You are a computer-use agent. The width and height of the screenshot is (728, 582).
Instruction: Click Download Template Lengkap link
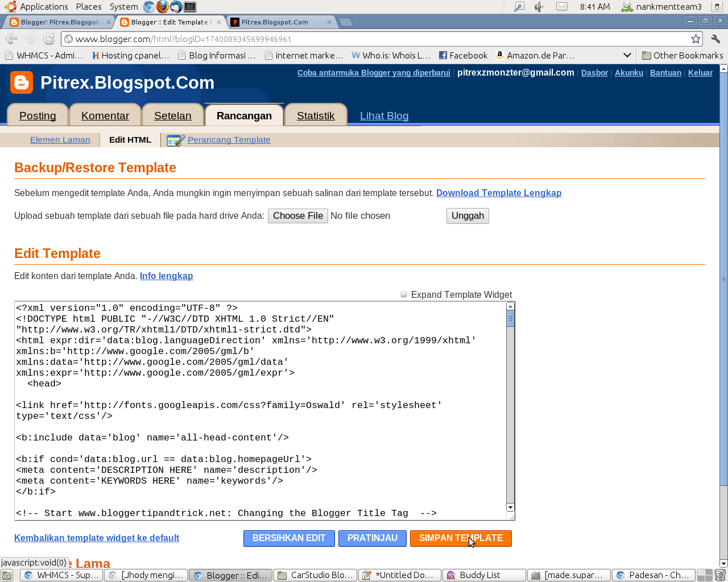point(499,193)
